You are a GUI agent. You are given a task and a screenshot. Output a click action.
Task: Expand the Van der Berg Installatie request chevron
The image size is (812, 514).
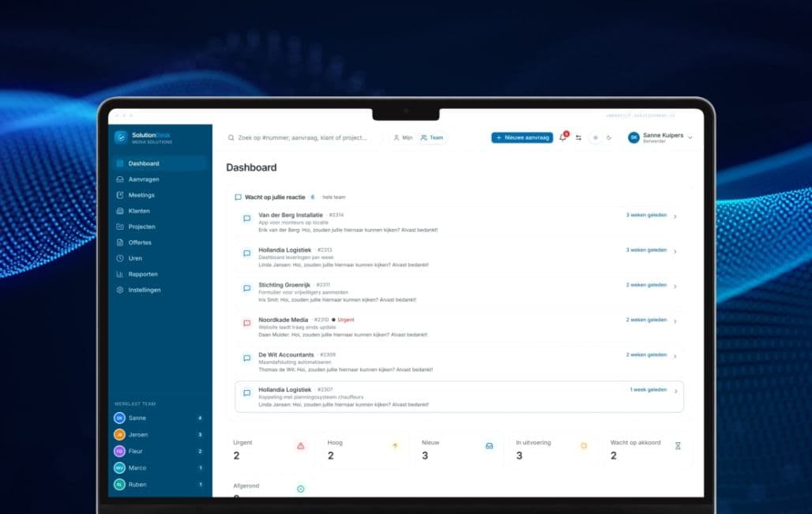[675, 216]
